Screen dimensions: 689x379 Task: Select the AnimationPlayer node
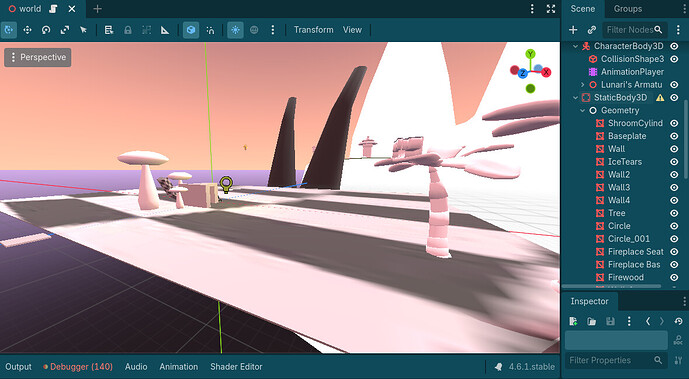(x=632, y=72)
